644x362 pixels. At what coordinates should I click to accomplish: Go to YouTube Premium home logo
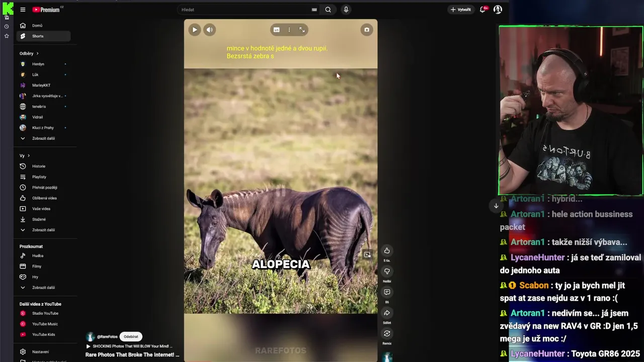(x=46, y=10)
